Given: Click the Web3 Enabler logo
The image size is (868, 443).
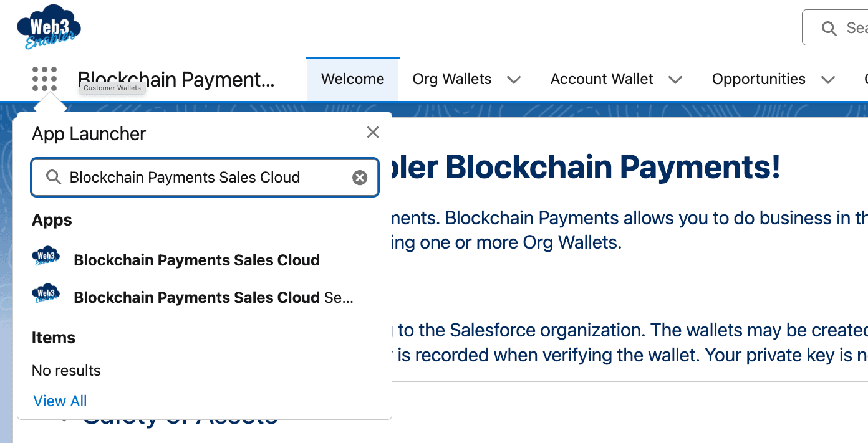Looking at the screenshot, I should [49, 27].
